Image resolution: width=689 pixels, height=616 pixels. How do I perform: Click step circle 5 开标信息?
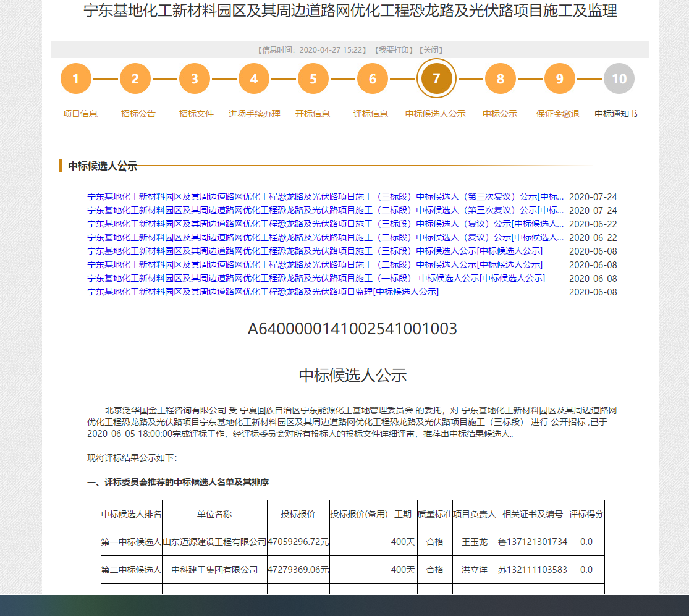313,78
